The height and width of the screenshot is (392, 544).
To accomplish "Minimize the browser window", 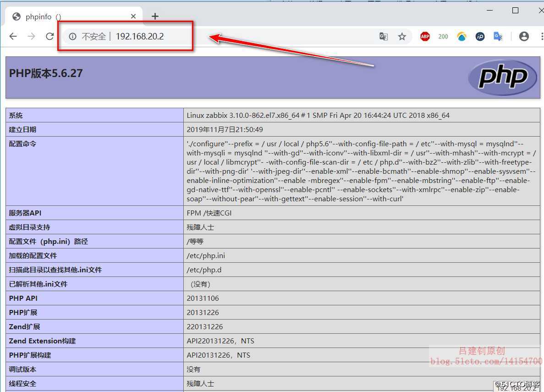I will click(490, 11).
